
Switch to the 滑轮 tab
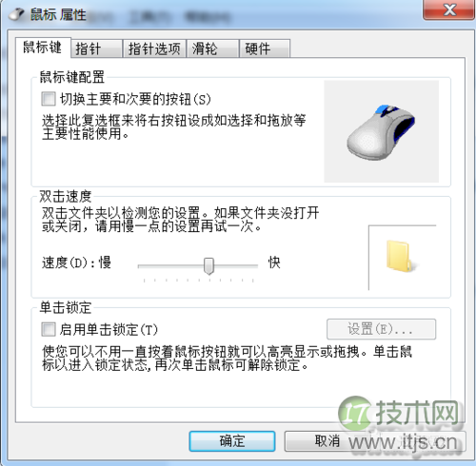coord(212,49)
